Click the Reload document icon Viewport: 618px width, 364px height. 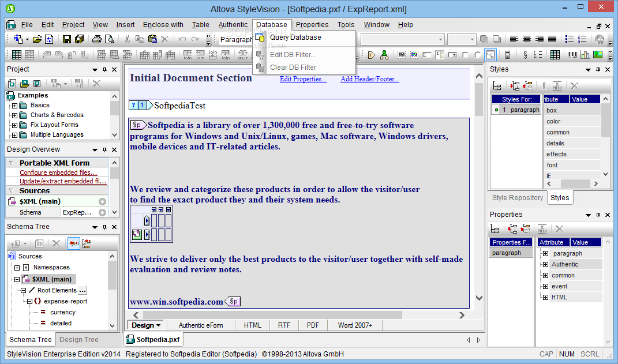pyautogui.click(x=49, y=39)
